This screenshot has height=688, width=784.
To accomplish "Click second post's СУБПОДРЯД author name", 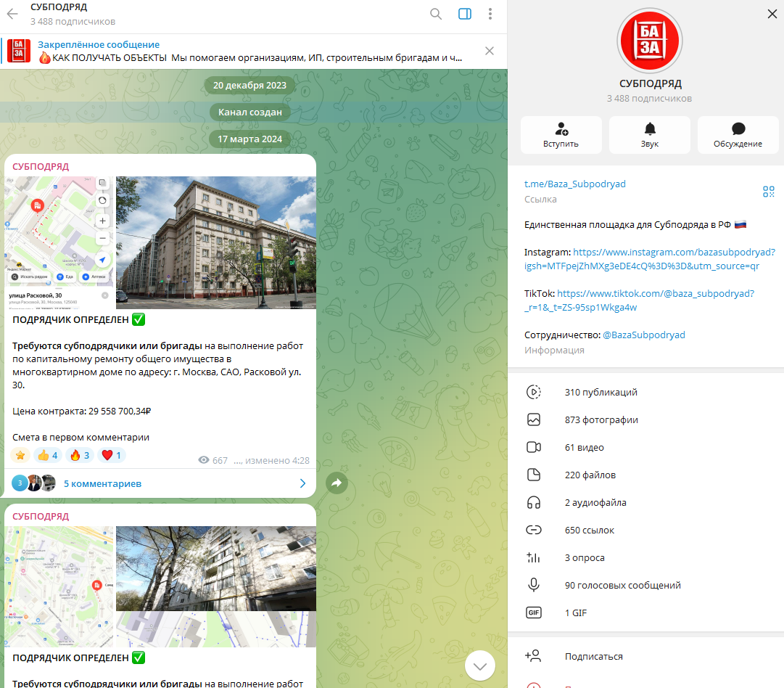I will point(41,517).
